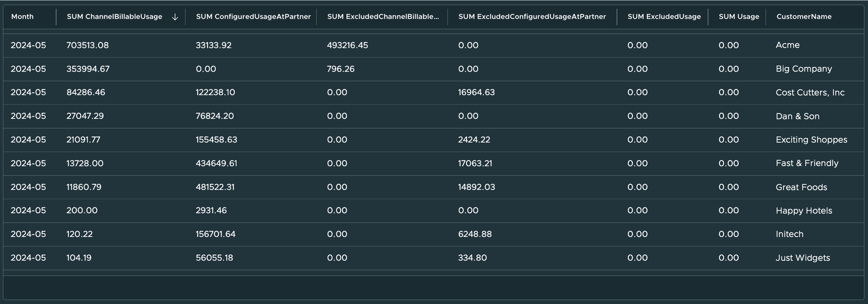Click value 16964.63 in Cost Cutters row
Image resolution: width=868 pixels, height=304 pixels.
click(x=476, y=92)
